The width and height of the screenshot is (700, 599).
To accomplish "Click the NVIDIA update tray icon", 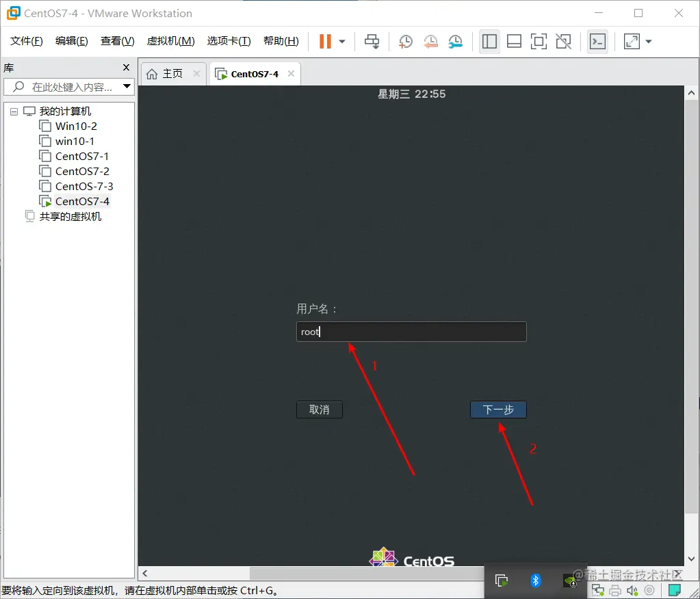I will [x=570, y=581].
